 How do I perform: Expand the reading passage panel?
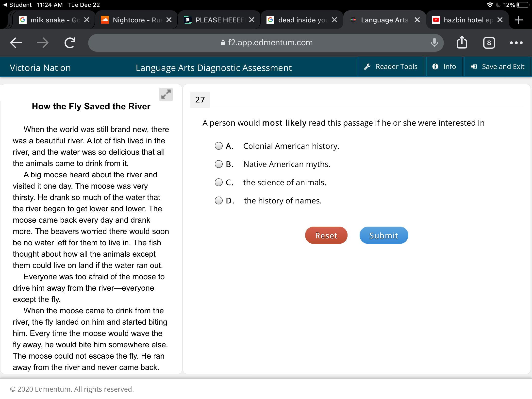[166, 94]
